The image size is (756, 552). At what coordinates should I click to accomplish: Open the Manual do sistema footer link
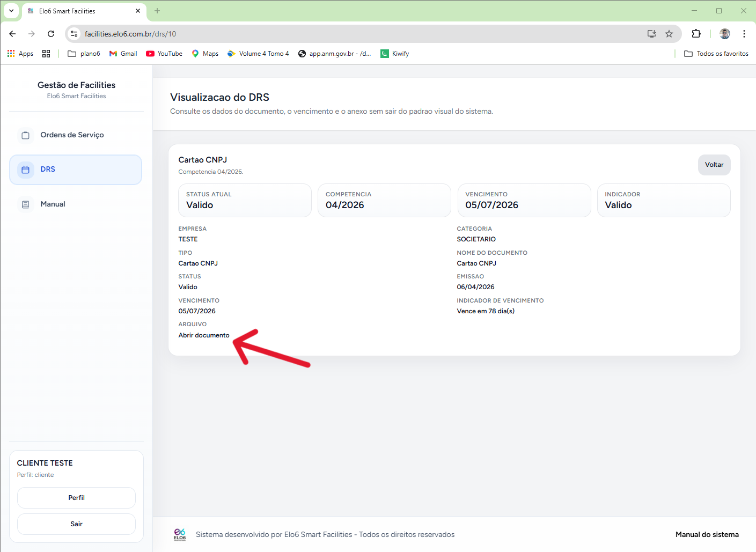[707, 534]
